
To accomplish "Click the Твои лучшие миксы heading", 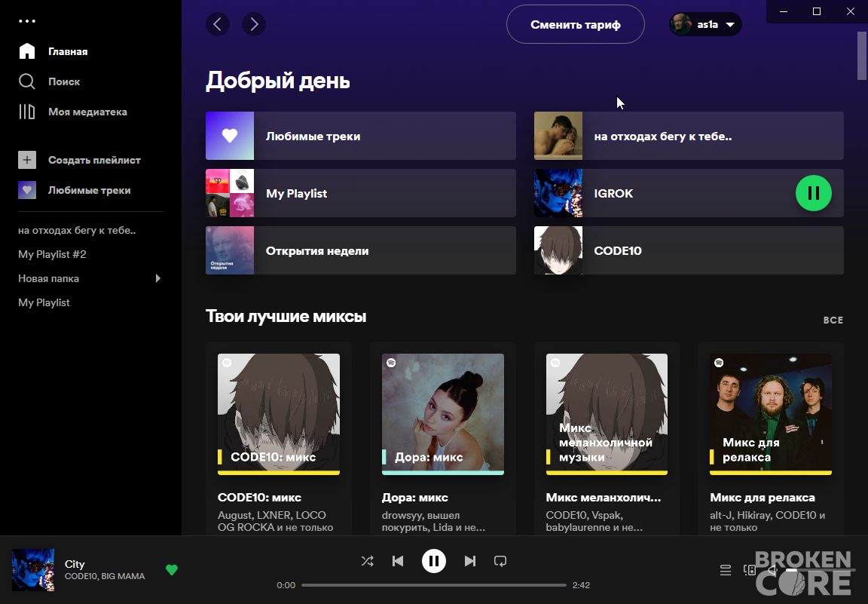I will (x=286, y=317).
